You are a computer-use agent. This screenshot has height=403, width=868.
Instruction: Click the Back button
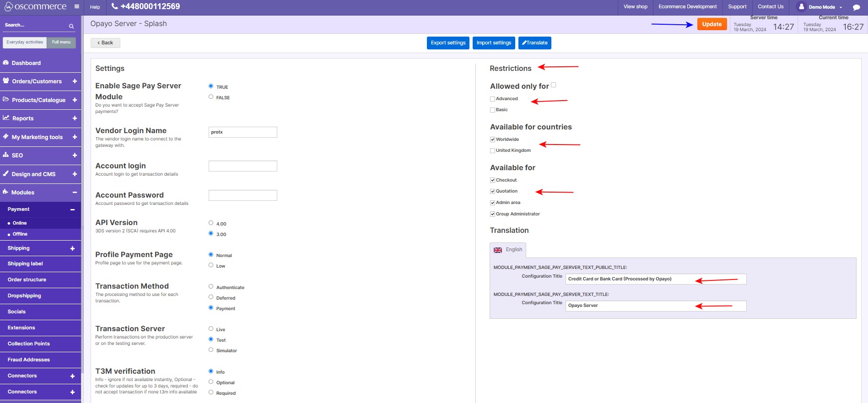click(105, 43)
